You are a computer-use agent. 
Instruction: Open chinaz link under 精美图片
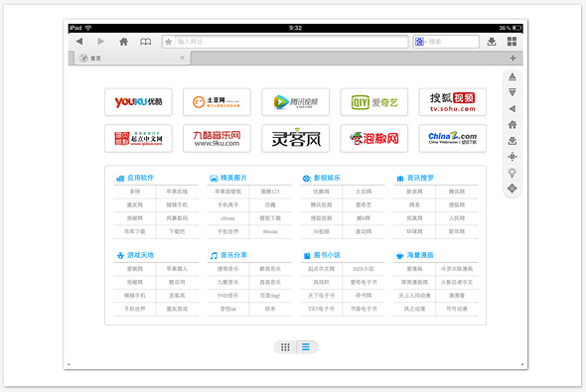[228, 218]
